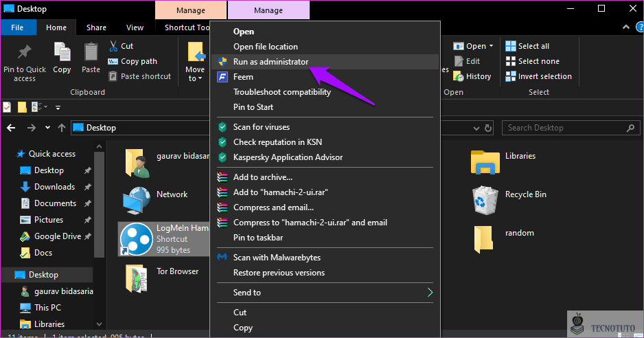
Task: Click Edit in the ribbon Open group
Action: (468, 61)
